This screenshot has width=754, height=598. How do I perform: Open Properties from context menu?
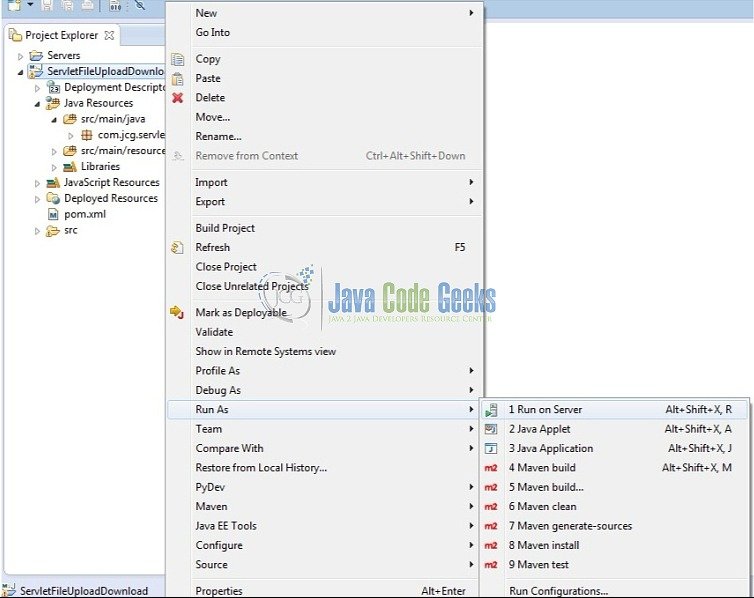pyautogui.click(x=325, y=591)
